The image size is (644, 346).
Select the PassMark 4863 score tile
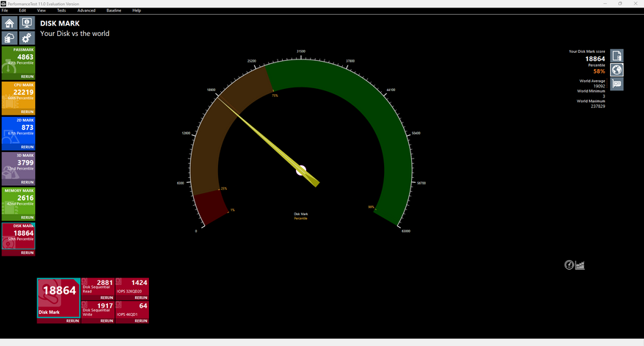[18, 60]
